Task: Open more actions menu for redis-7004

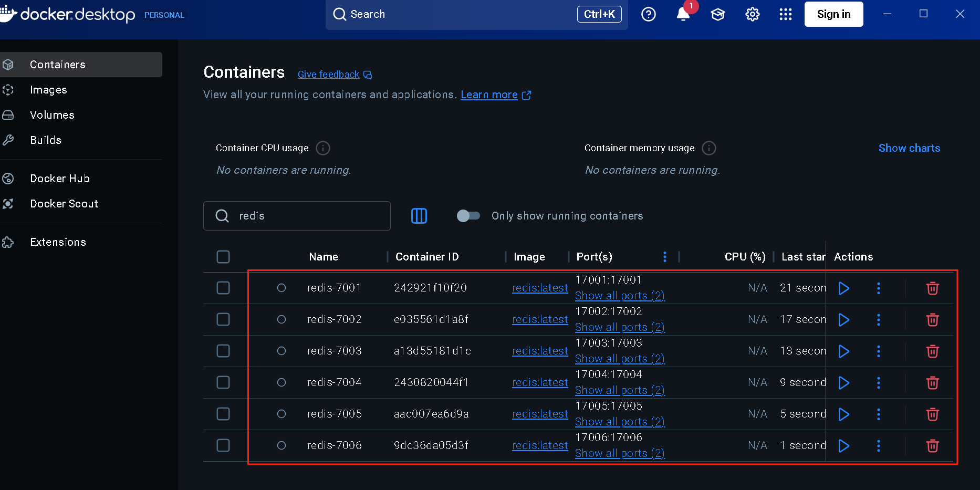Action: coord(879,383)
